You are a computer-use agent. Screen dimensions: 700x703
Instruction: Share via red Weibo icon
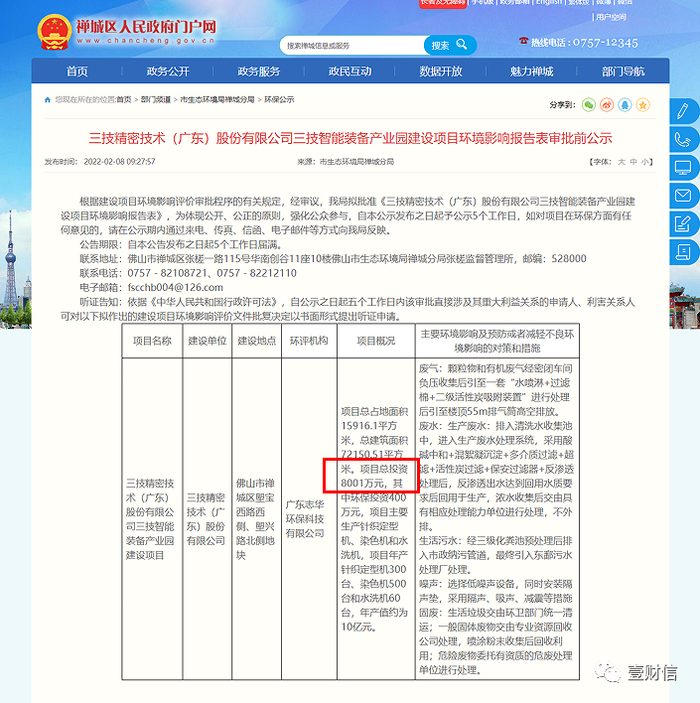607,105
